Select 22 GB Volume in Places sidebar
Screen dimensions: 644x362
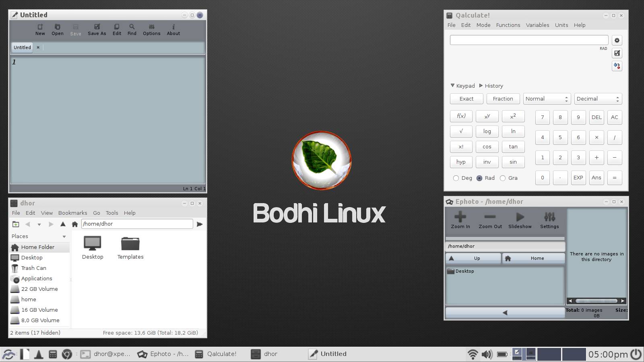click(x=39, y=289)
